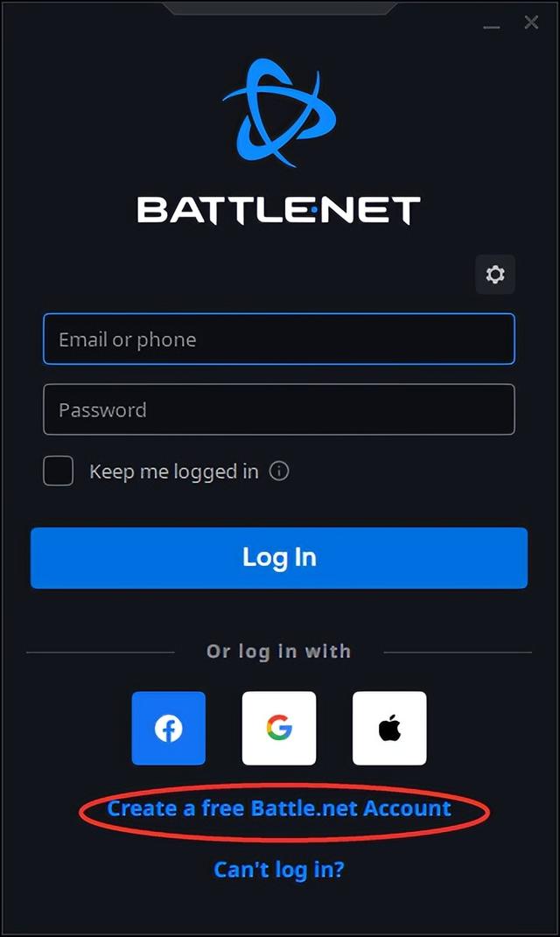Click the Keep me logged in label
This screenshot has height=937, width=560.
coord(174,472)
